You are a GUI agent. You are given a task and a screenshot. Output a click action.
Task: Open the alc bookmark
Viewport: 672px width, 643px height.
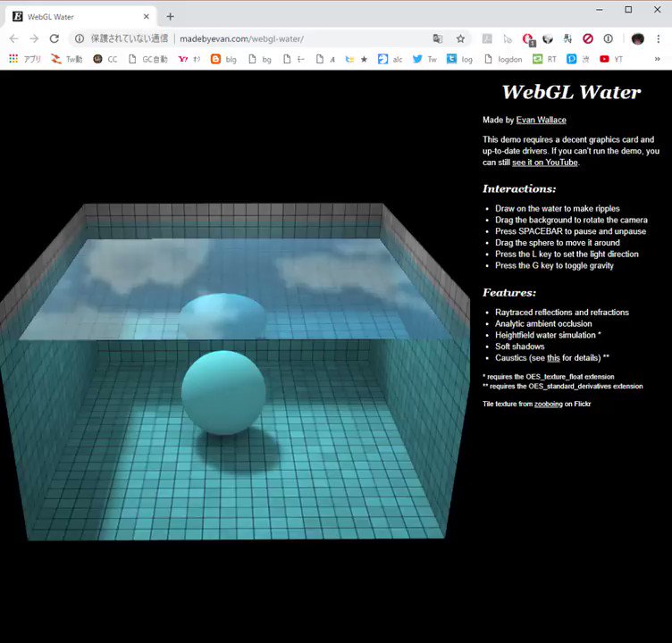point(391,59)
